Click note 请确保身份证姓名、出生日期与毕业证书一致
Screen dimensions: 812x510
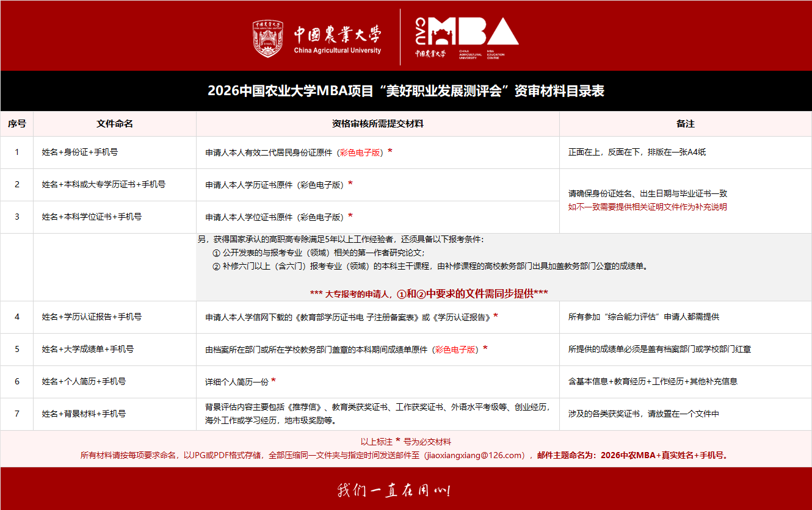click(x=648, y=193)
